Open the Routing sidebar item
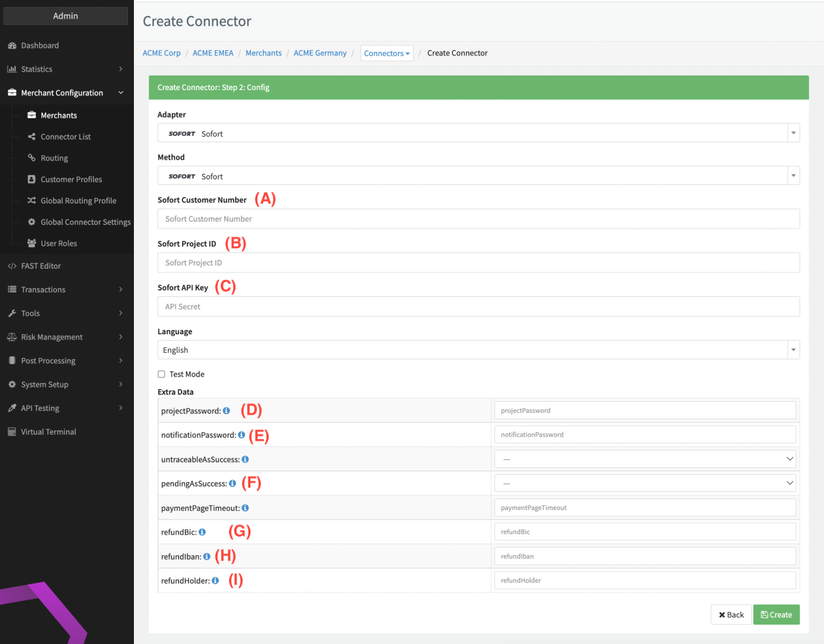The height and width of the screenshot is (644, 824). pyautogui.click(x=54, y=158)
